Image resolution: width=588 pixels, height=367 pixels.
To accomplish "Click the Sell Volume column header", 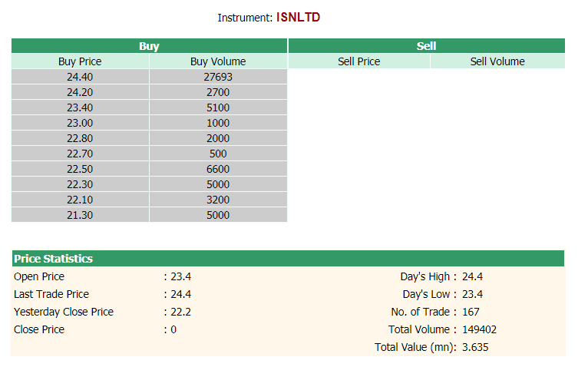I will (x=497, y=61).
